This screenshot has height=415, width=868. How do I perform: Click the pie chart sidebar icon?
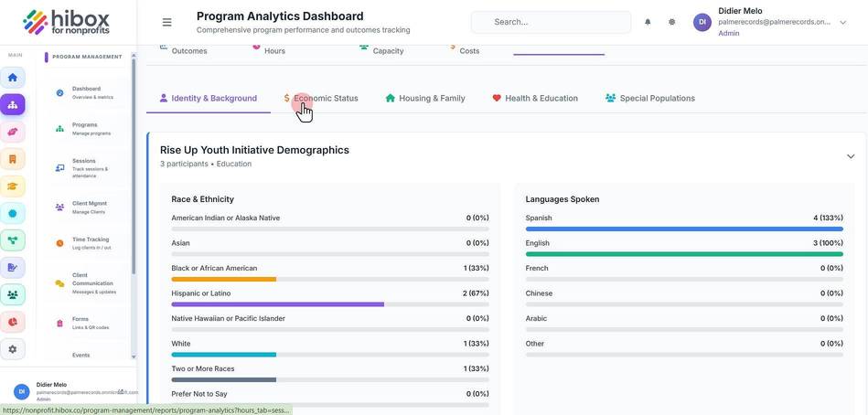click(13, 322)
